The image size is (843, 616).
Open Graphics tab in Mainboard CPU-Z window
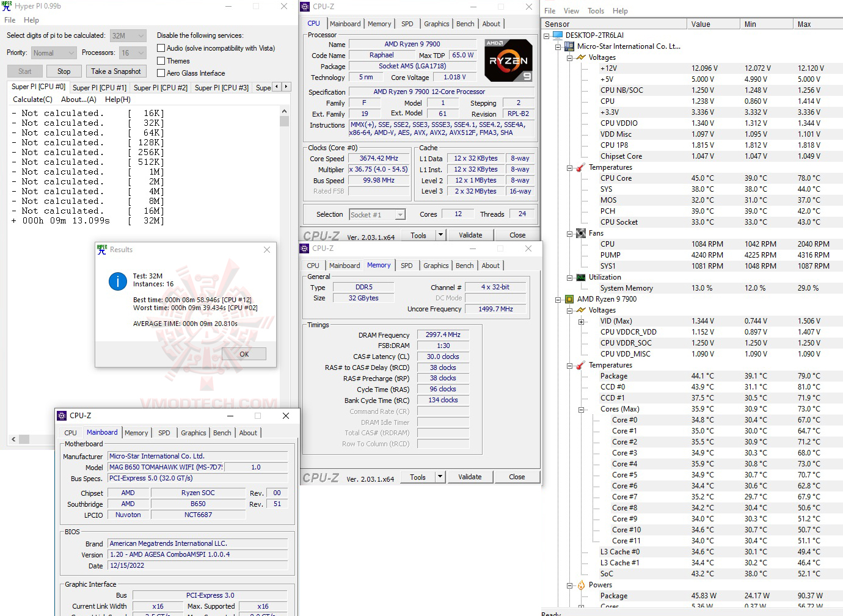click(x=194, y=433)
